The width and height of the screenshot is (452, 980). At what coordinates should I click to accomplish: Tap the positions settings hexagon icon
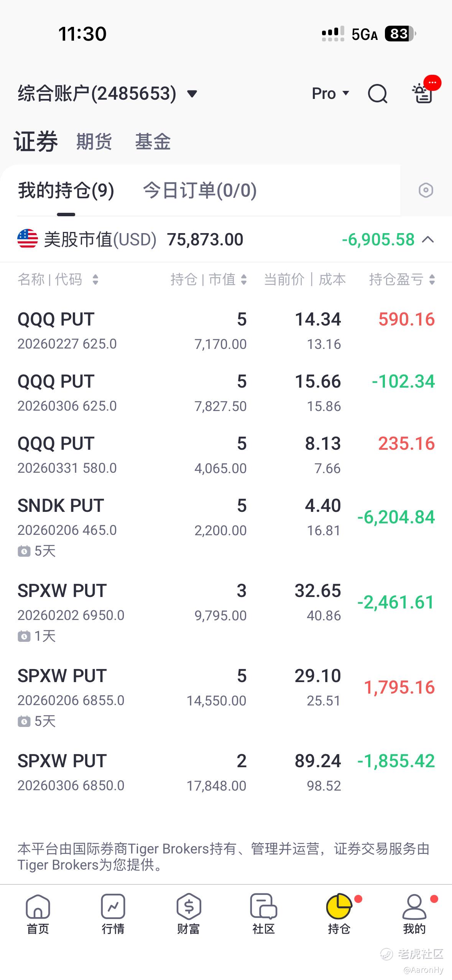point(426,190)
